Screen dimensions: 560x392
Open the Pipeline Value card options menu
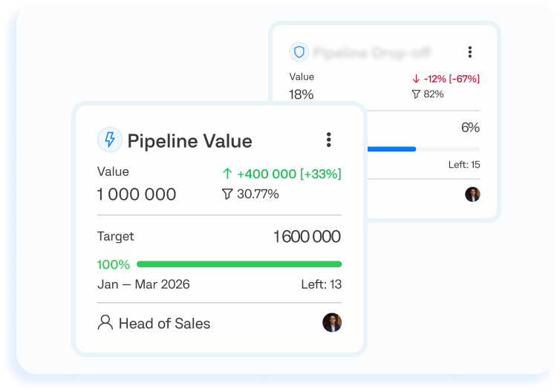point(328,140)
